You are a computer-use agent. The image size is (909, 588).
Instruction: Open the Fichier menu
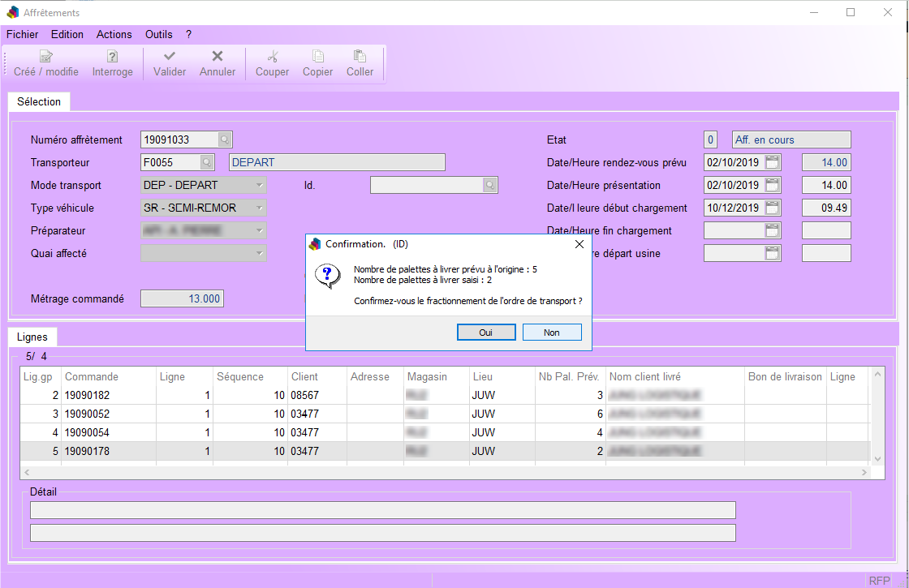tap(22, 34)
